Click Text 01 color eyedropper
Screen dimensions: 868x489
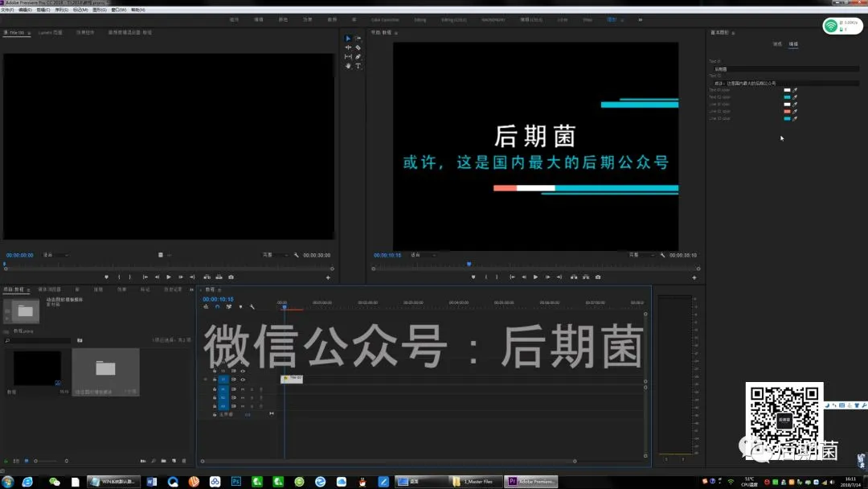click(795, 90)
